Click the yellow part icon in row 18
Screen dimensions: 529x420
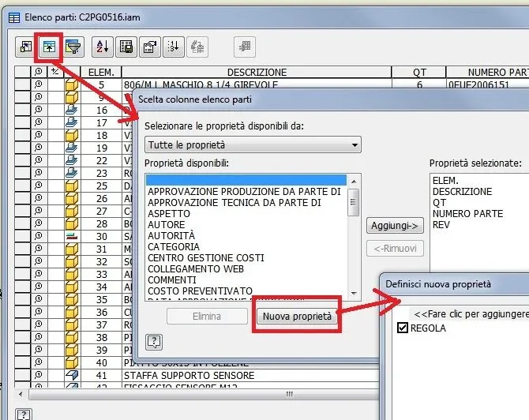point(72,135)
